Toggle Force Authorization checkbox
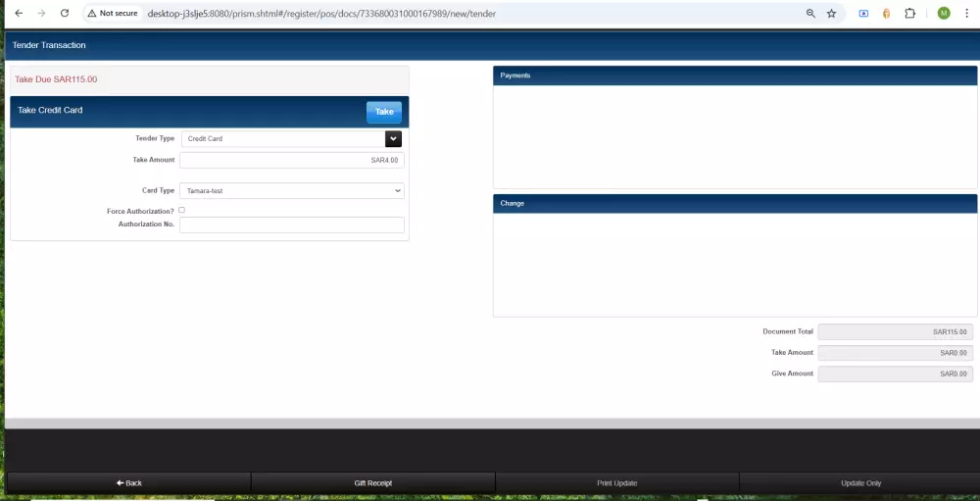 pyautogui.click(x=182, y=210)
